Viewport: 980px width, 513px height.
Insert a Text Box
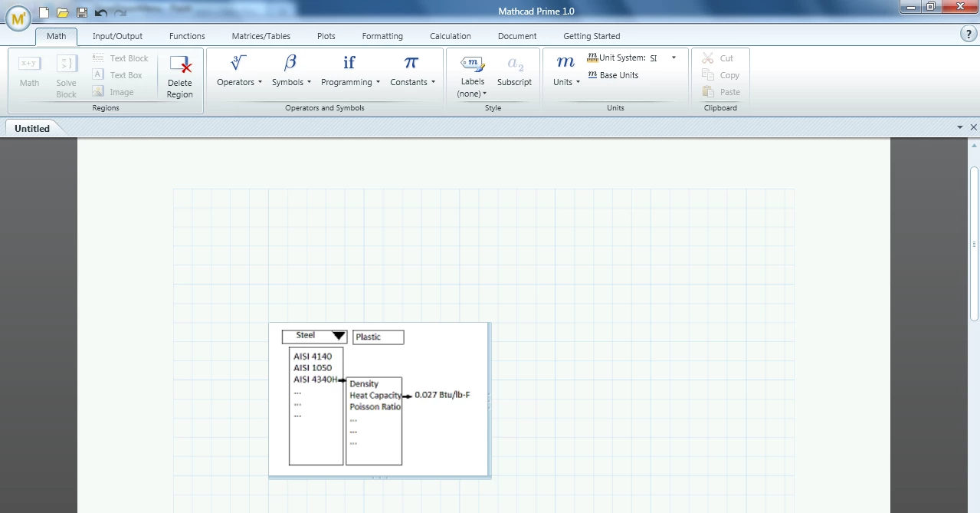117,75
